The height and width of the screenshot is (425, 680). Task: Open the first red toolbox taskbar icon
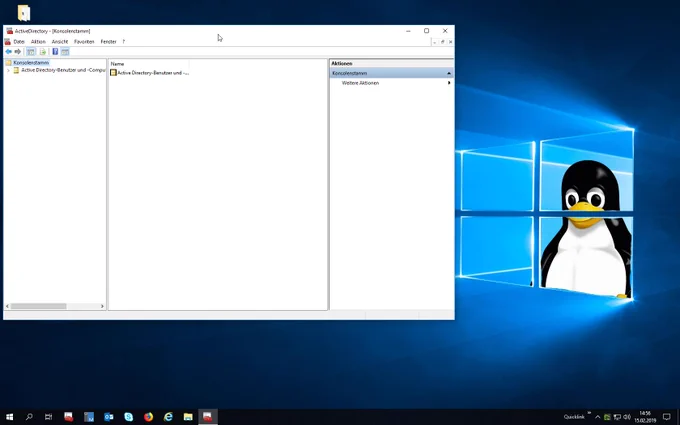coord(69,417)
